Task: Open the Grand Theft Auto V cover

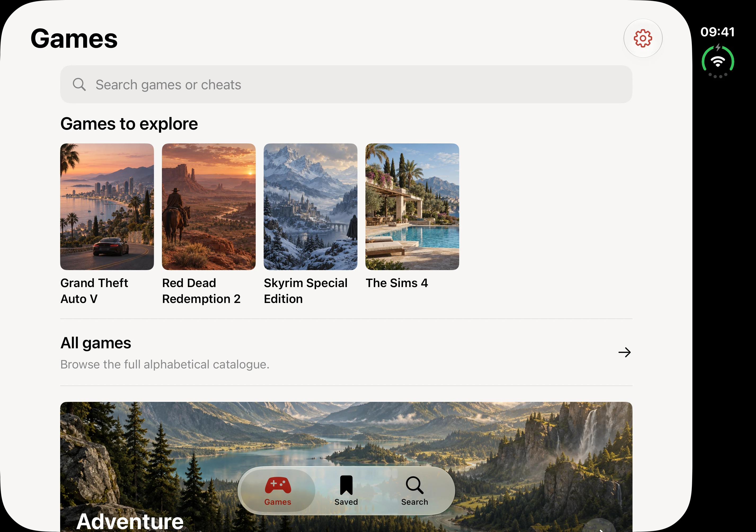Action: click(x=107, y=206)
